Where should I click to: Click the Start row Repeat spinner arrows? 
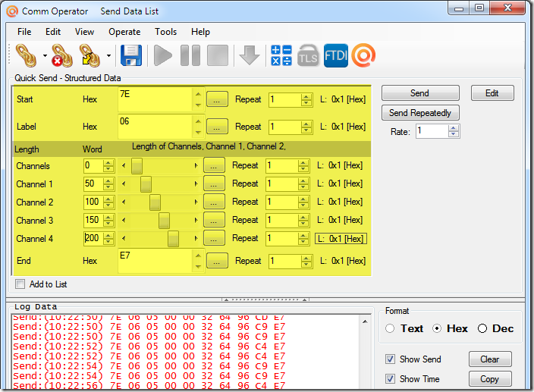click(x=306, y=99)
